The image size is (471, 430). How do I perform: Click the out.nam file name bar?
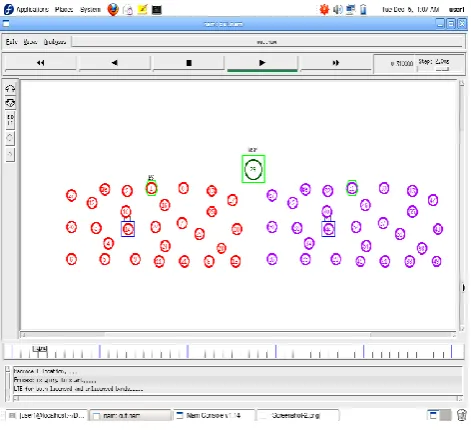click(268, 42)
